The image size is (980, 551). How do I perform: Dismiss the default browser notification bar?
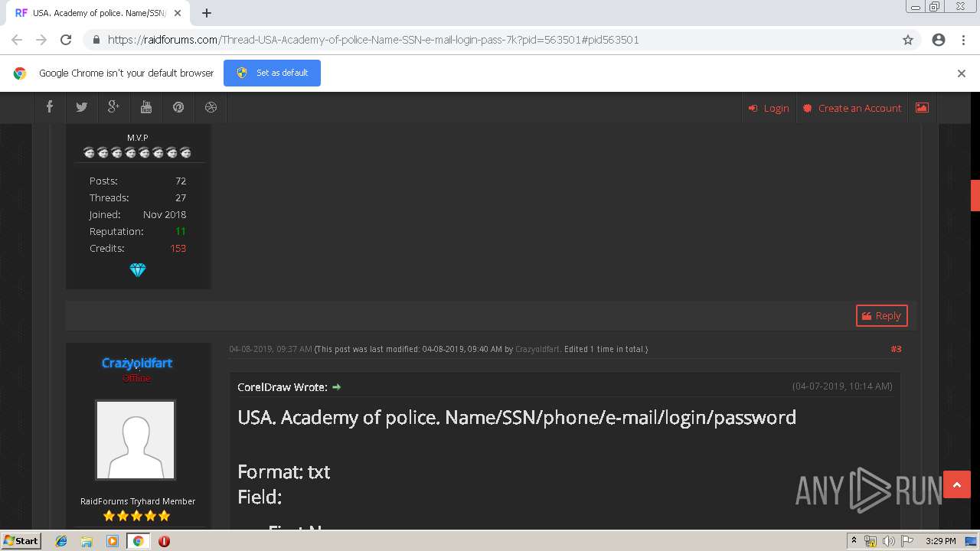pyautogui.click(x=961, y=73)
